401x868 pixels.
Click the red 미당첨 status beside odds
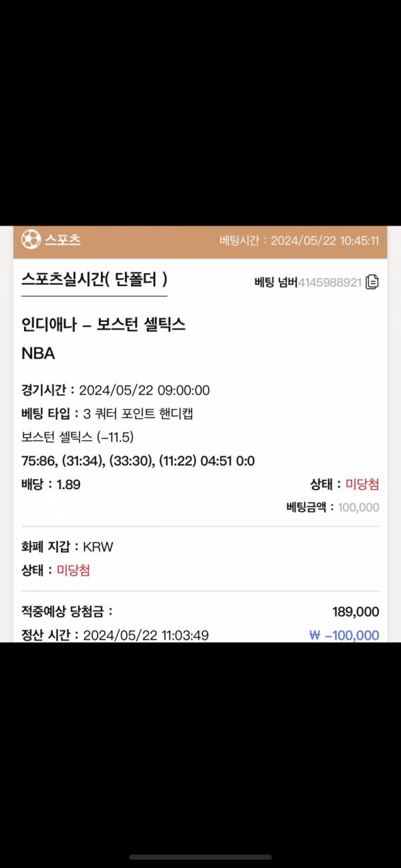point(362,485)
